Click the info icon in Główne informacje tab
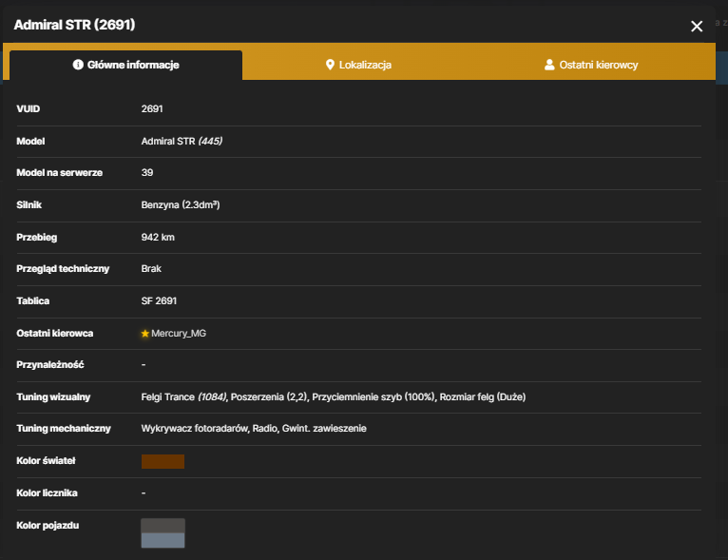The image size is (728, 560). coord(78,65)
